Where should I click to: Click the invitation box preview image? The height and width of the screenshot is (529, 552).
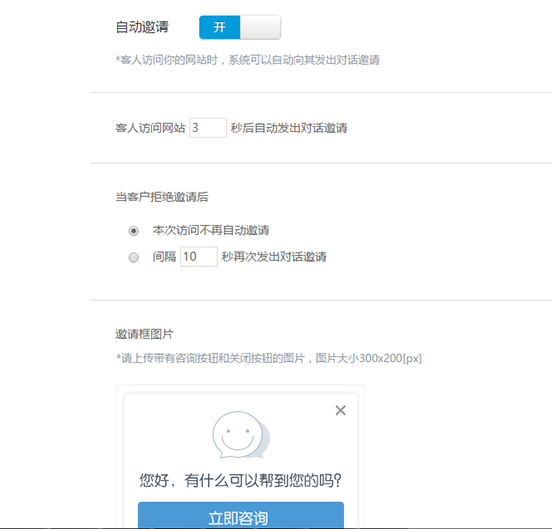[x=240, y=457]
